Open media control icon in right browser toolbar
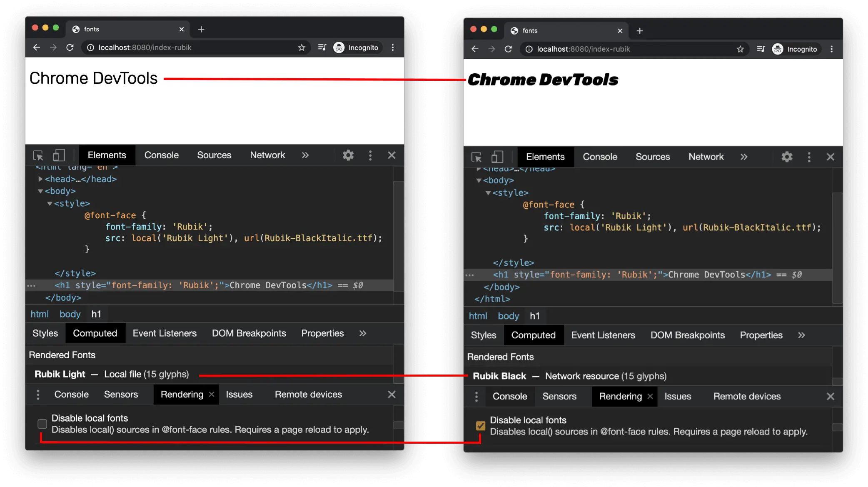The width and height of the screenshot is (868, 487). 761,49
